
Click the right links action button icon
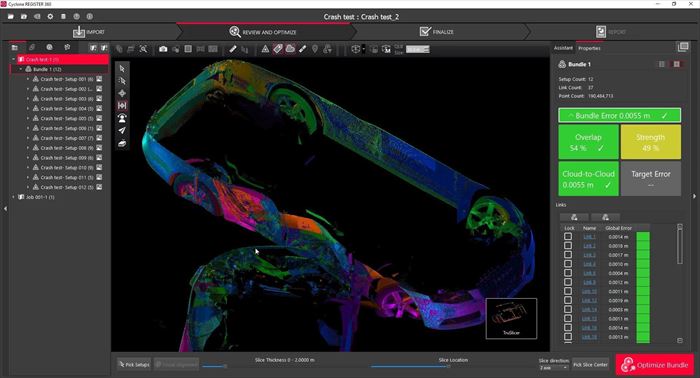click(605, 217)
